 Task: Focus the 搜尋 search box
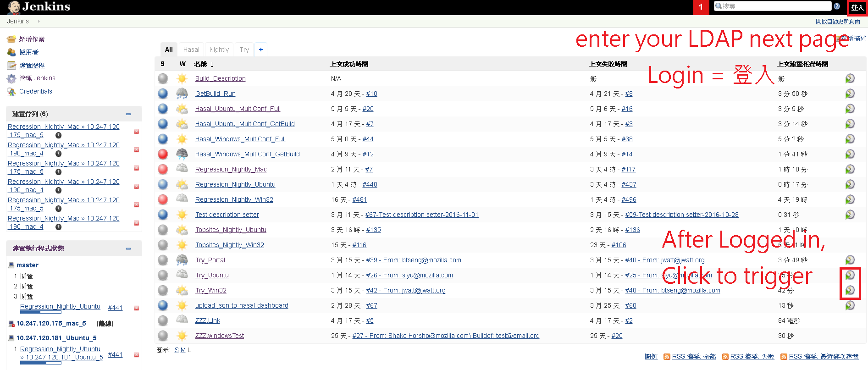click(773, 6)
